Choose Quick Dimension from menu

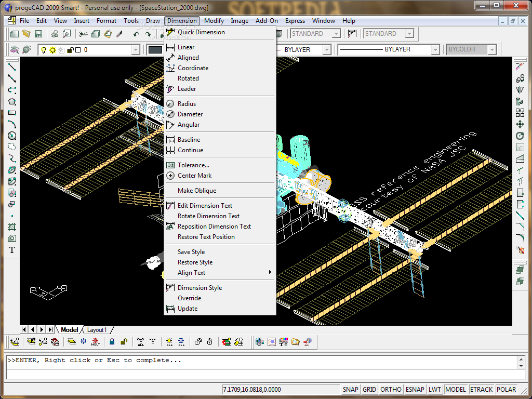click(220, 32)
